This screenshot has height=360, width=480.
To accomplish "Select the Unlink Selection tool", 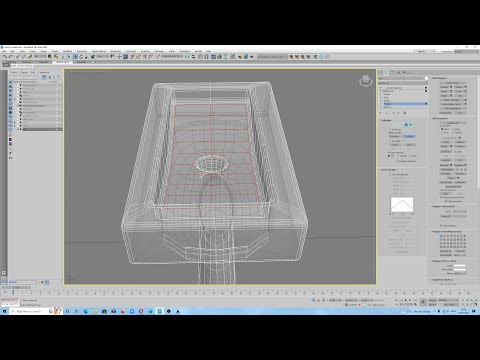I will (x=24, y=57).
